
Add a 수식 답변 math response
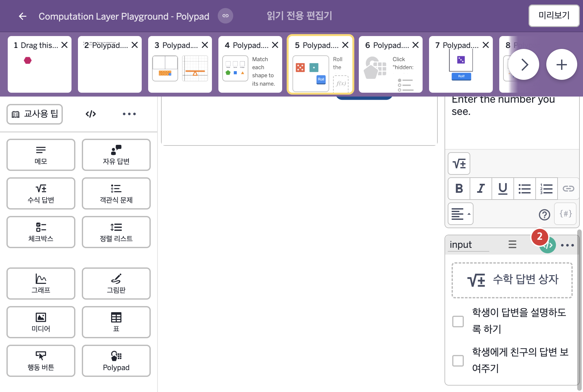[x=41, y=193]
